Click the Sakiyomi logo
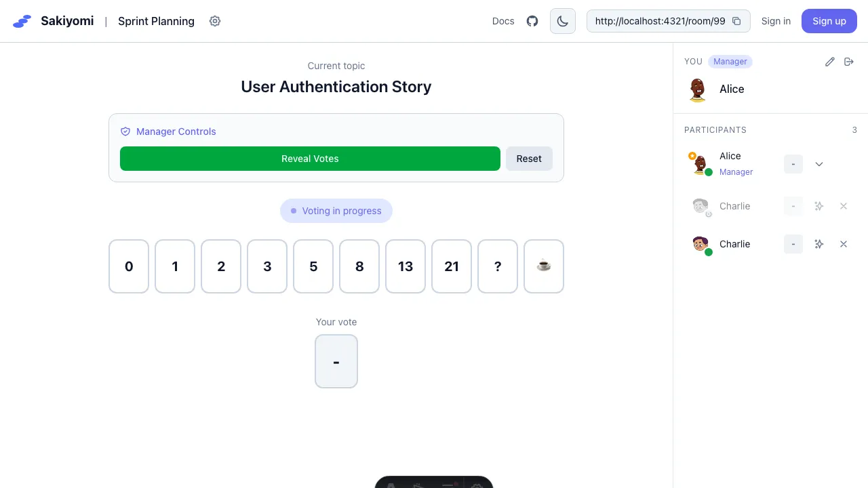The image size is (868, 488). click(22, 21)
